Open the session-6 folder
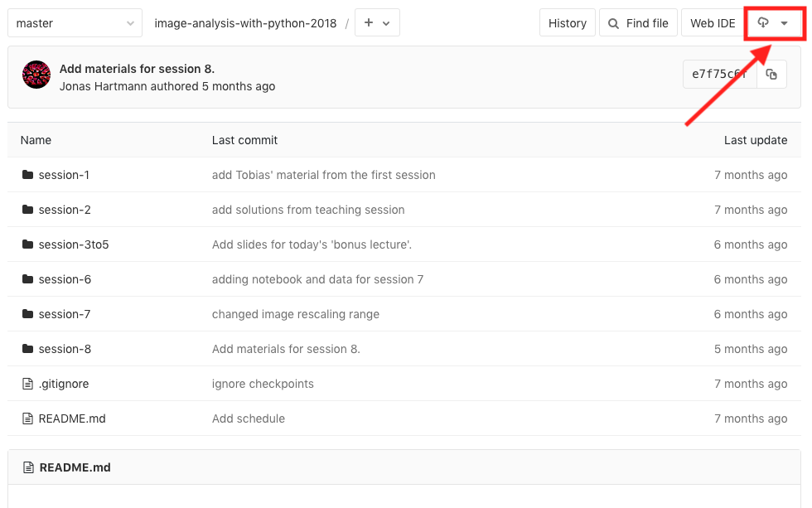Image resolution: width=812 pixels, height=508 pixels. tap(65, 279)
